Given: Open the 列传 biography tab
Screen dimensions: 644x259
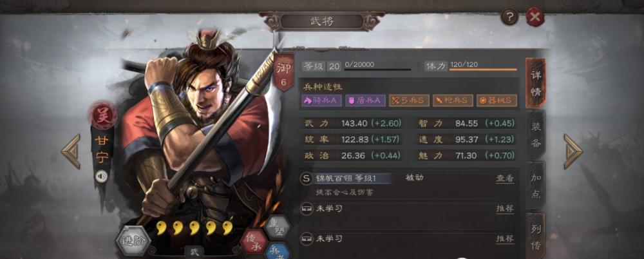Looking at the screenshot, I should pos(536,236).
